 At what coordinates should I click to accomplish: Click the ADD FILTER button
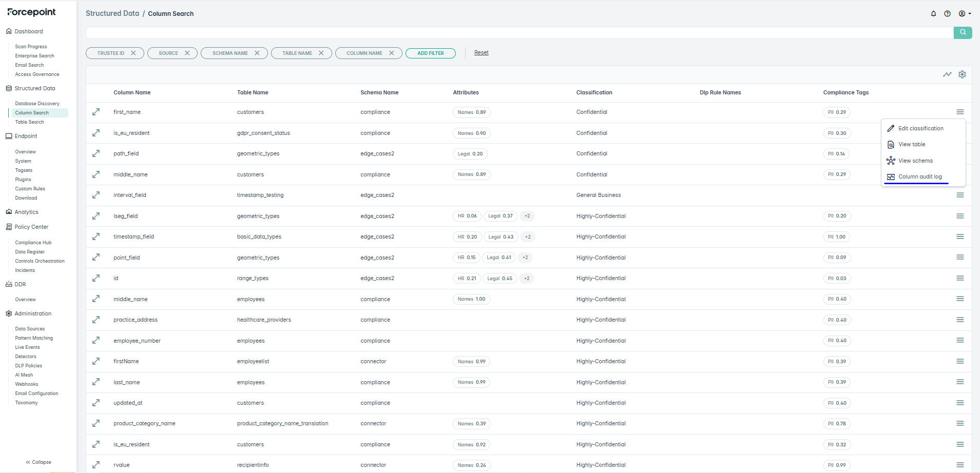[x=430, y=53]
